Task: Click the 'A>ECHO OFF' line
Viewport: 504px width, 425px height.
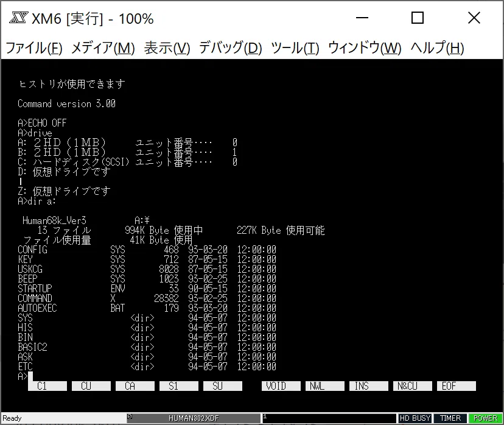Action: [x=42, y=123]
